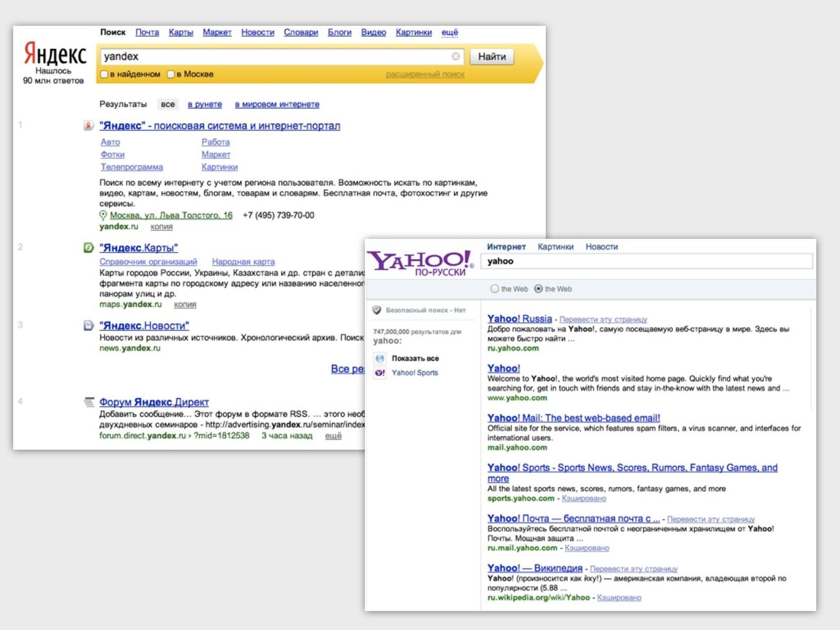Click the Yahoo Sports icon in the sidebar

tap(380, 373)
